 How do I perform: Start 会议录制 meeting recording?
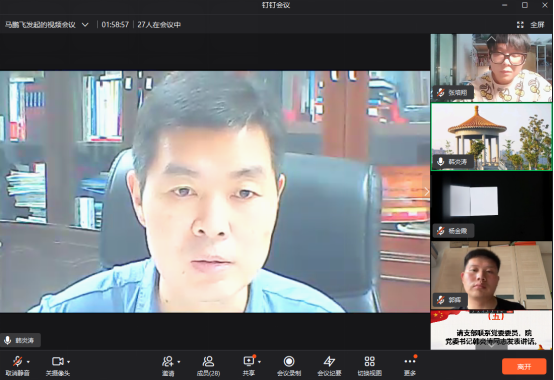[x=289, y=366]
